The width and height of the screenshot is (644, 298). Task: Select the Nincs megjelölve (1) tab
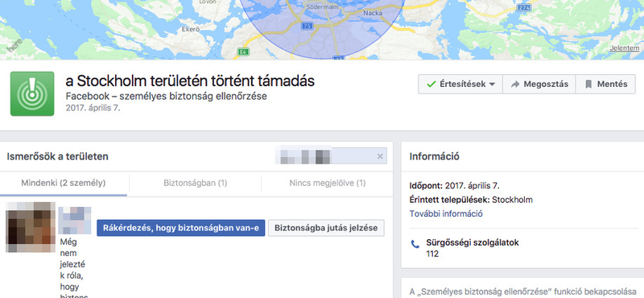[327, 183]
